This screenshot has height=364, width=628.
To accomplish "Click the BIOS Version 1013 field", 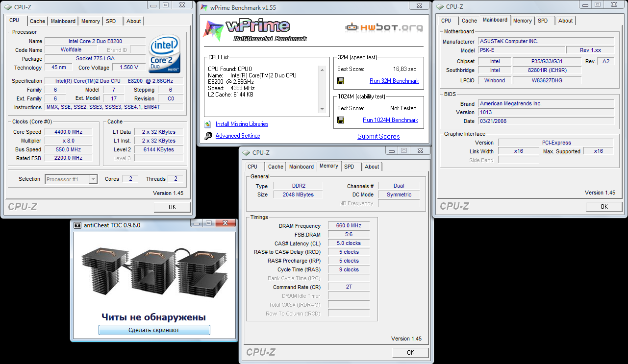I will pos(546,113).
